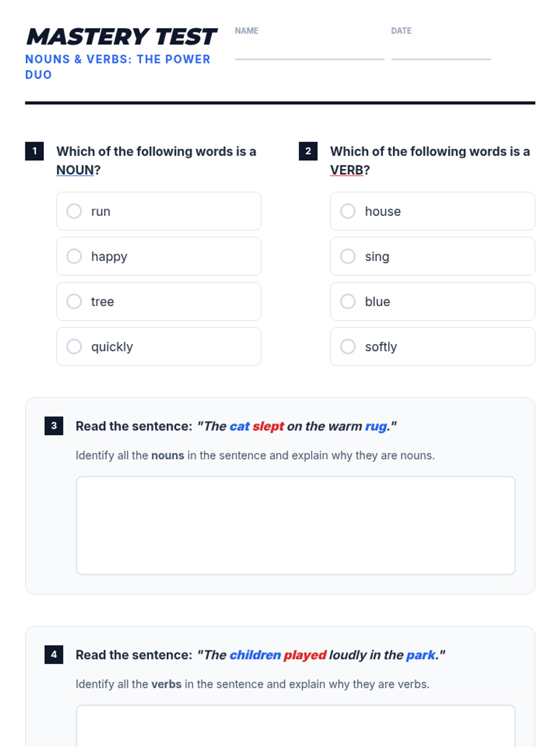Image resolution: width=560 pixels, height=747 pixels.
Task: Click the blue word 'children'
Action: point(255,655)
